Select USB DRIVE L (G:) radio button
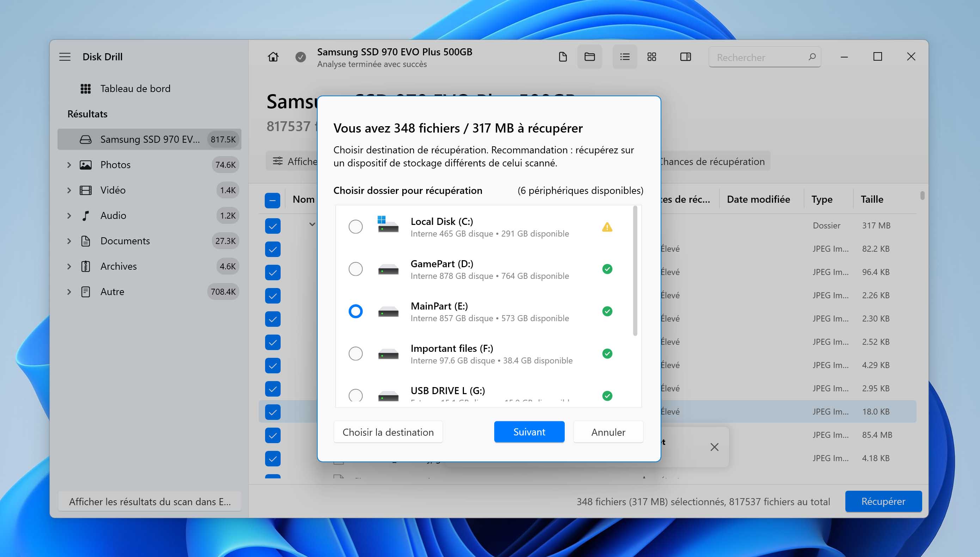This screenshot has width=980, height=557. pyautogui.click(x=355, y=395)
